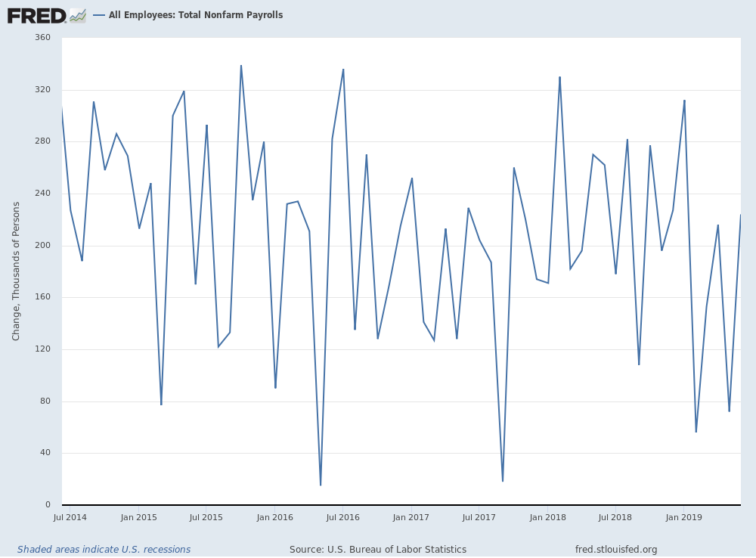Screen dimensions: 756x558
Task: Click the lowest trough near mid-2016
Action: (321, 485)
